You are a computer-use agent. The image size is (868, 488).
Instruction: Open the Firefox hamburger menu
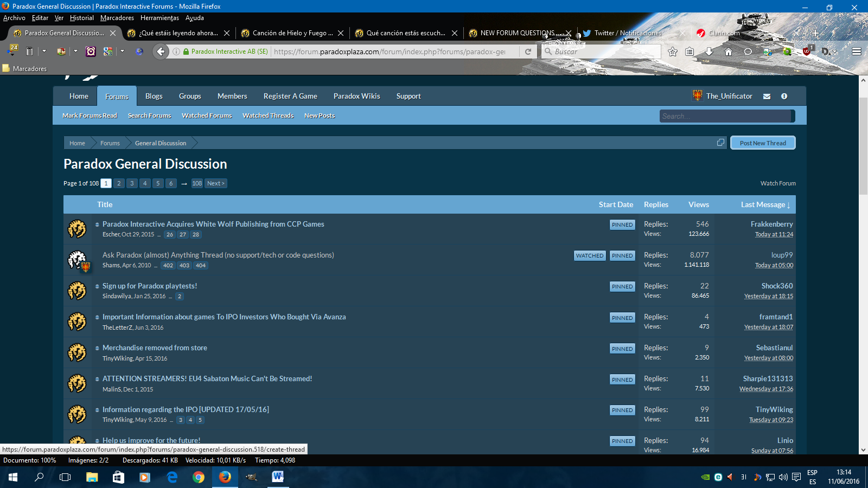tap(857, 52)
